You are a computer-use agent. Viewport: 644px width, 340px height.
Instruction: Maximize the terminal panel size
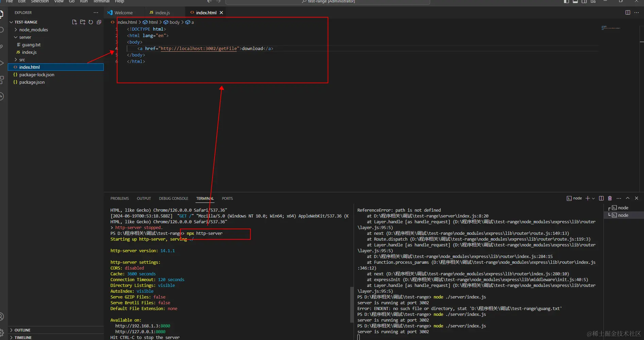(628, 198)
